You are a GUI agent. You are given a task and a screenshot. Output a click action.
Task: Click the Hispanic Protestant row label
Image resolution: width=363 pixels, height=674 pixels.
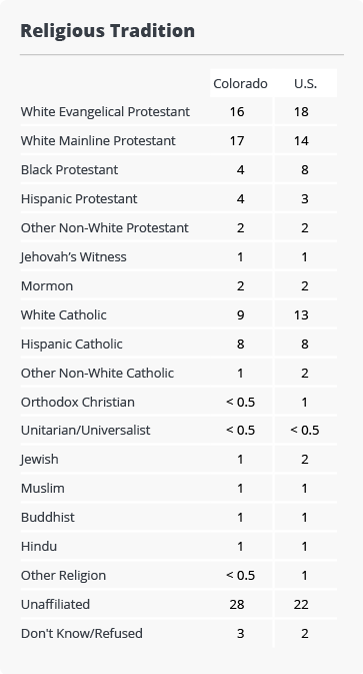point(79,199)
